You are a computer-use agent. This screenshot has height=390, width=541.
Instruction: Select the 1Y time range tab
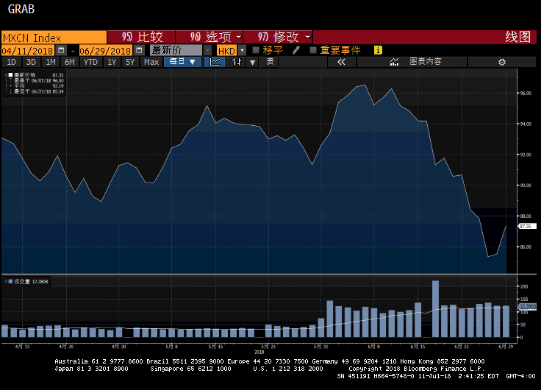pyautogui.click(x=112, y=62)
